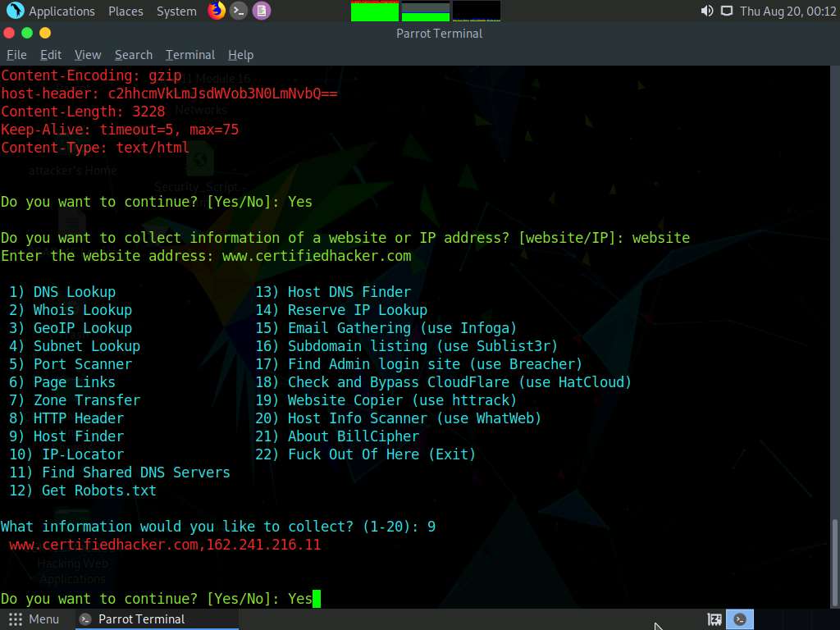Click the Parrot logo icon in the top panel
This screenshot has height=630, width=840.
[x=15, y=11]
